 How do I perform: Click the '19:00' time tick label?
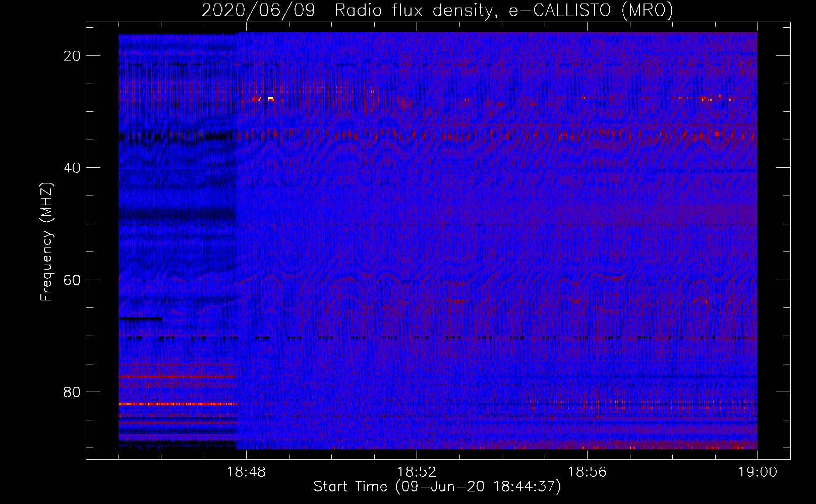(x=757, y=472)
